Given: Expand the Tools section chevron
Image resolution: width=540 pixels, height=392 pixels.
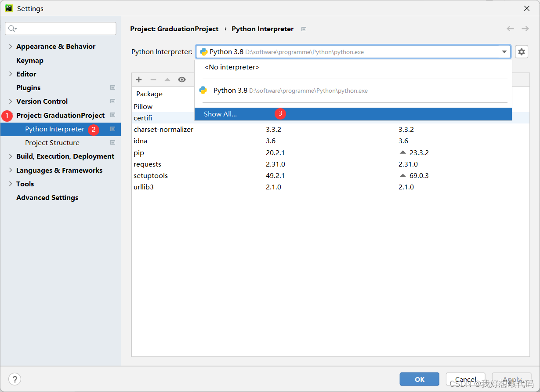Looking at the screenshot, I should coord(11,184).
